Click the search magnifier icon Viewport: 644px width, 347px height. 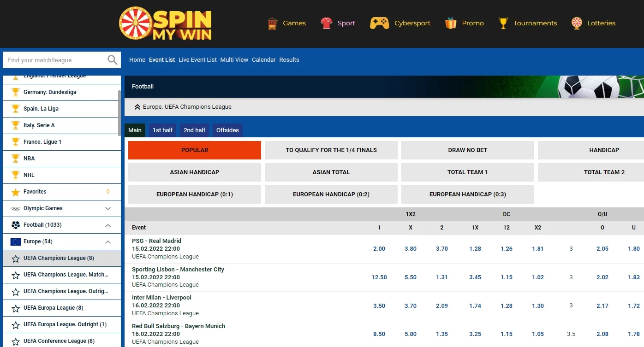112,59
